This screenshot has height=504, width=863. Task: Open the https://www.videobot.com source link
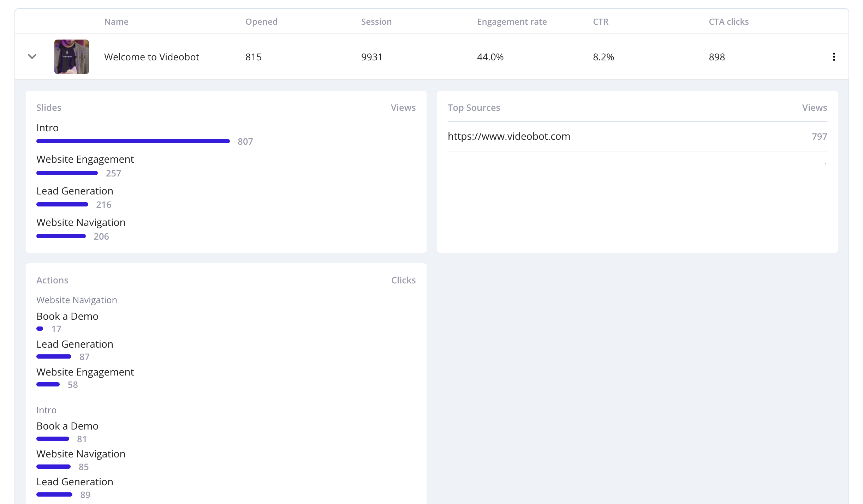[x=509, y=136]
